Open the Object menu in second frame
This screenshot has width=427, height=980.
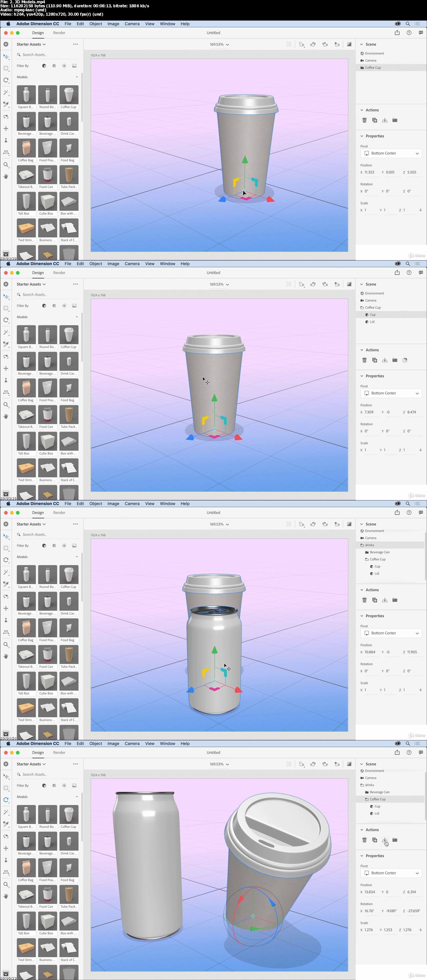coord(96,264)
